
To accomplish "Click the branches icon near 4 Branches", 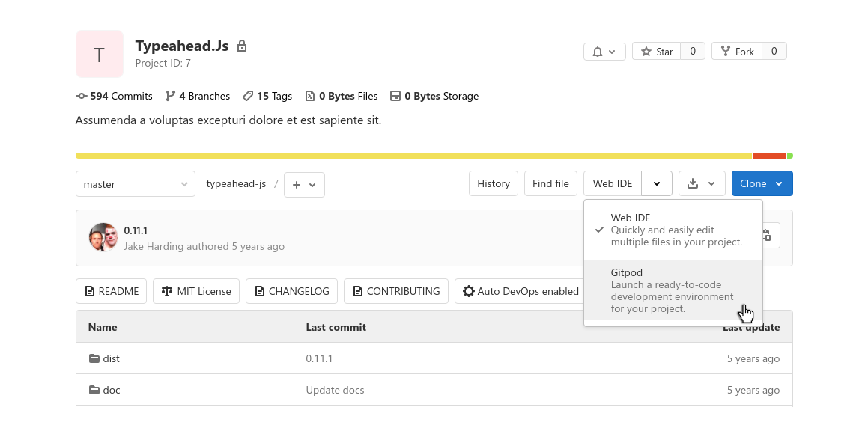I will point(172,96).
